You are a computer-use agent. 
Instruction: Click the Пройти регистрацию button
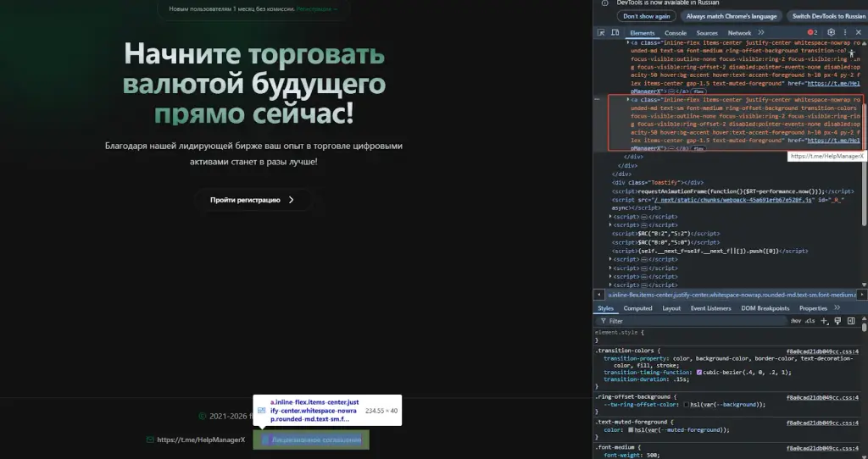click(x=253, y=200)
